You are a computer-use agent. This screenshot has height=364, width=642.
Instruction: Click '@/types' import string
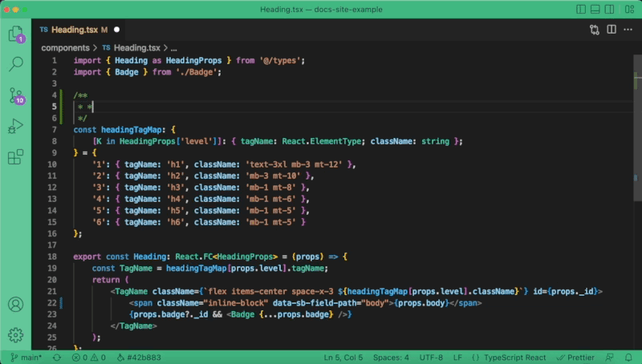280,60
